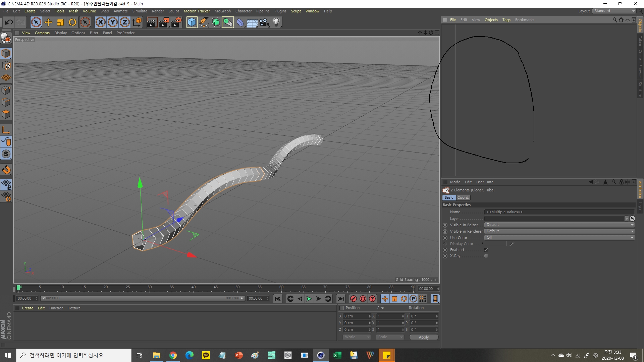This screenshot has width=644, height=362.
Task: Select the Move tool
Action: point(48,22)
